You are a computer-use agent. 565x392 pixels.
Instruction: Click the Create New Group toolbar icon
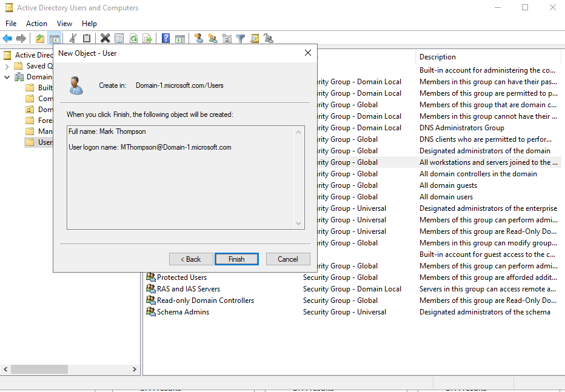click(x=212, y=38)
